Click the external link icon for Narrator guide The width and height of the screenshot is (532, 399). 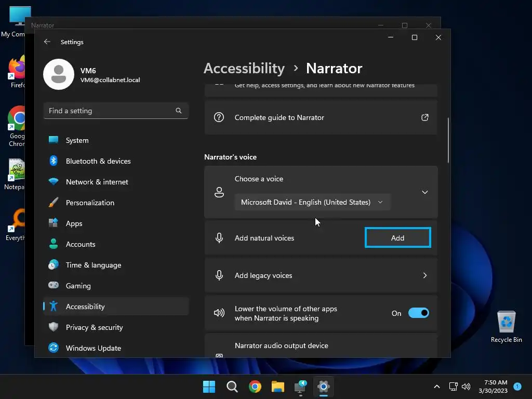tap(425, 117)
